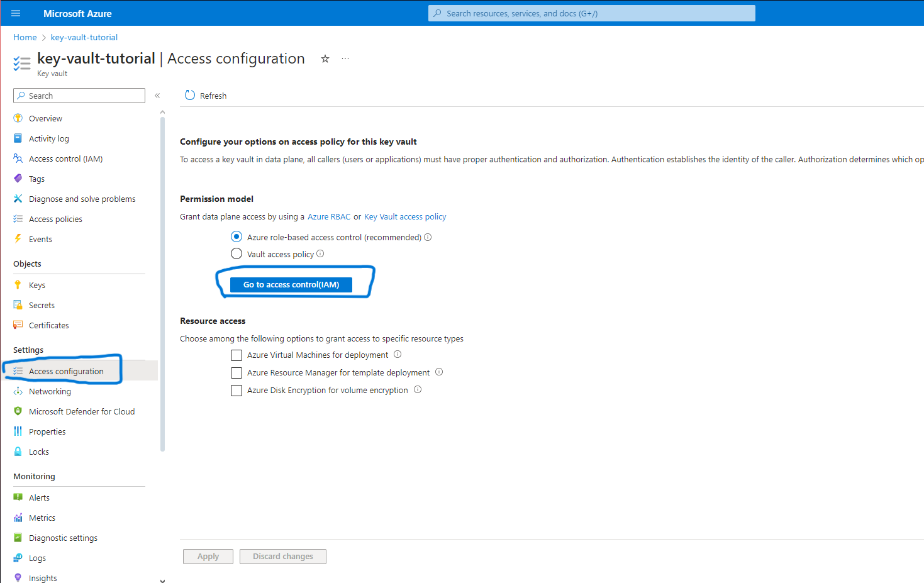Click the Tags icon in sidebar
The image size is (924, 583).
(18, 179)
